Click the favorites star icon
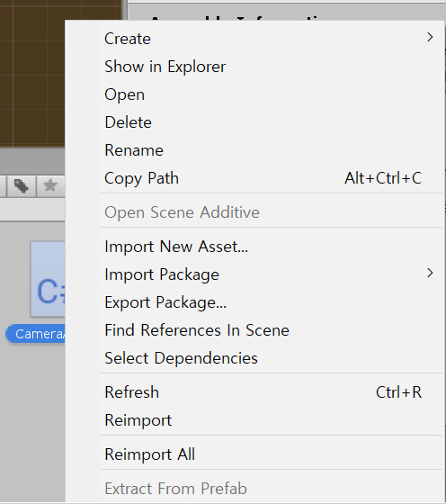446x504 pixels. pyautogui.click(x=50, y=185)
